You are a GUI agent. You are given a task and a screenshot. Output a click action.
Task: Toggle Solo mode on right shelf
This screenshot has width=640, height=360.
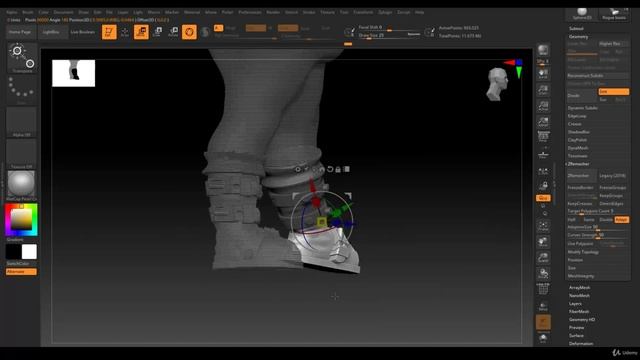(x=543, y=338)
